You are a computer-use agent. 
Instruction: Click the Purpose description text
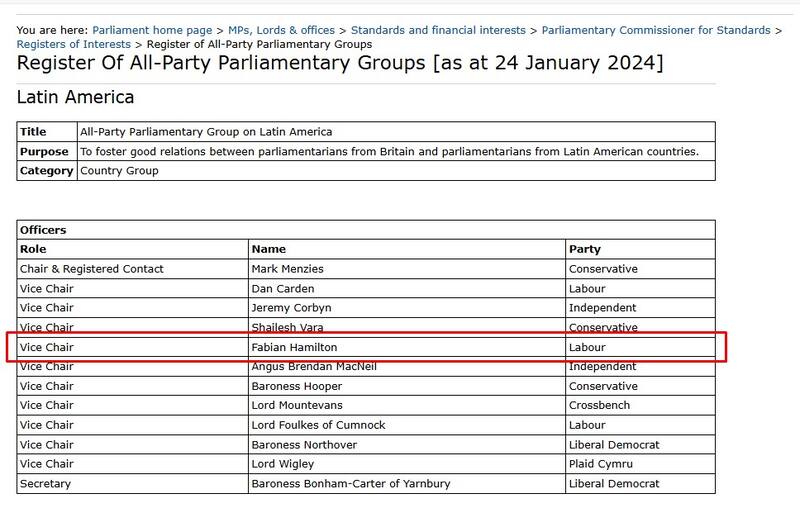(389, 152)
